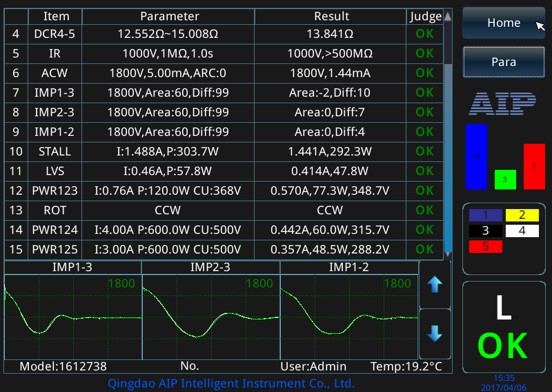This screenshot has width=552, height=392.
Task: Click the Judge column header
Action: click(x=425, y=16)
